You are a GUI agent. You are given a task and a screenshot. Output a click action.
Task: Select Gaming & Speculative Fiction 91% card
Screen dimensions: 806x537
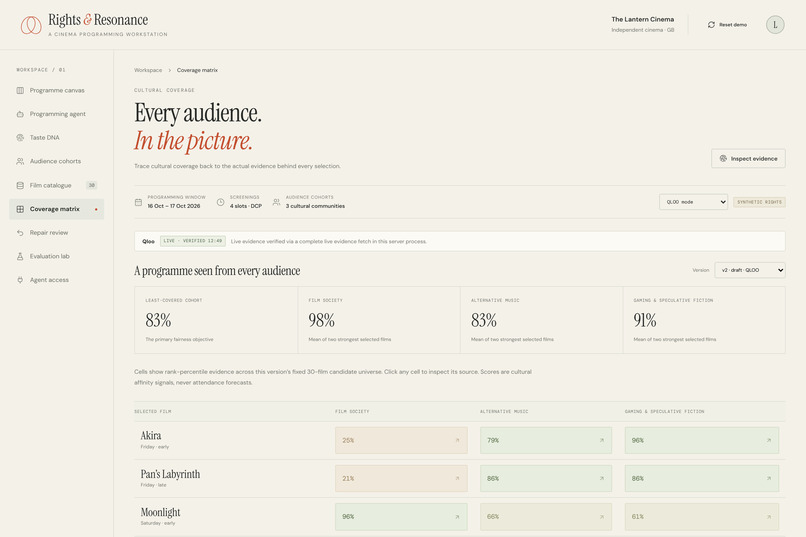click(x=704, y=320)
